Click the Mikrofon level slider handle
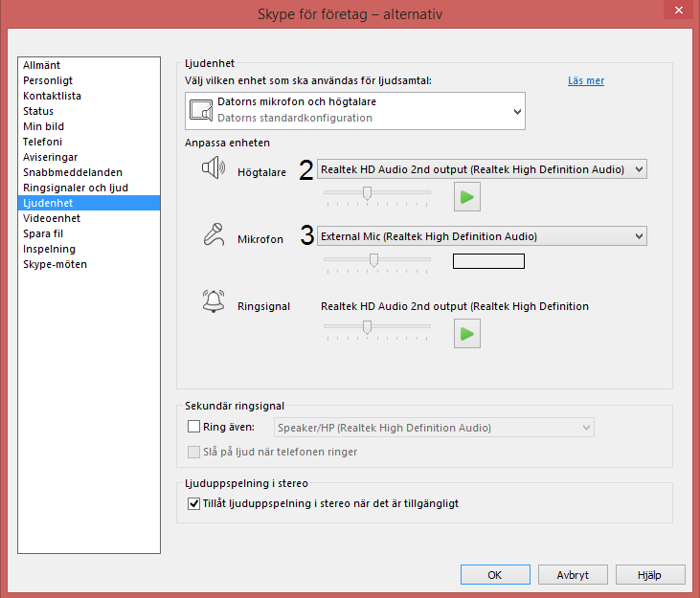This screenshot has width=700, height=598. point(374,260)
